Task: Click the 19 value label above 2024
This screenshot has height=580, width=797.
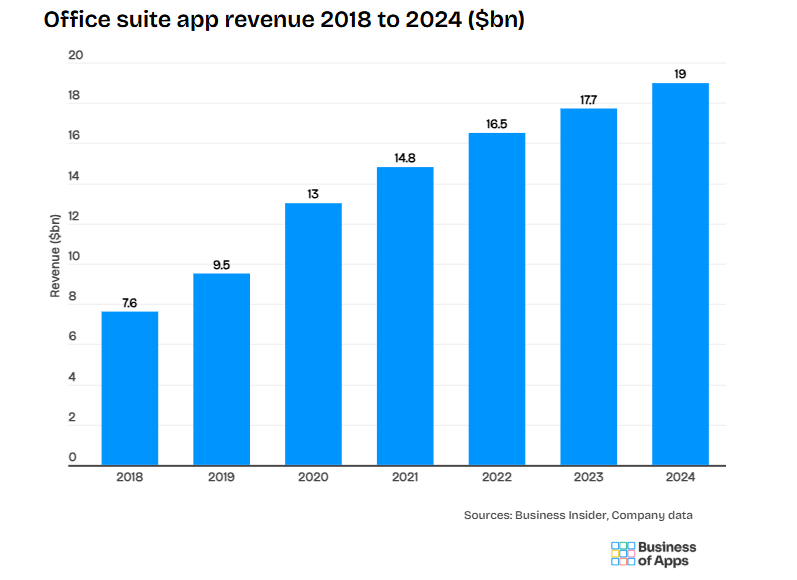Action: [680, 73]
